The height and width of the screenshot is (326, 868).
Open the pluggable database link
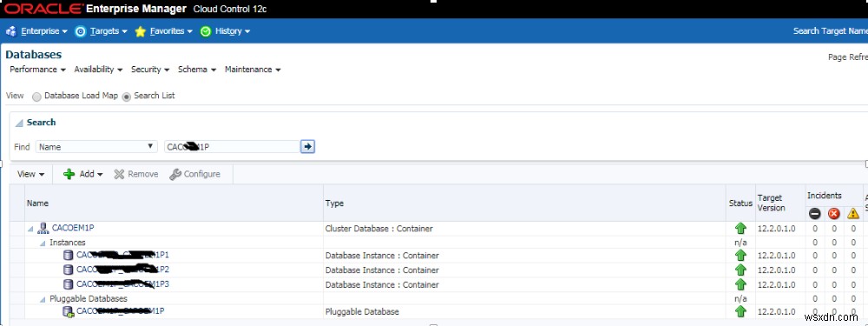(x=120, y=310)
